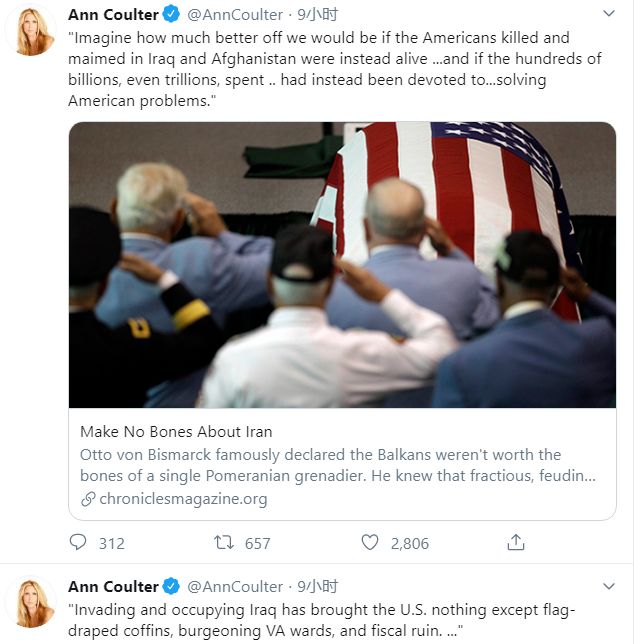Viewport: 641px width, 644px height.
Task: Expand the first tweet's chevron menu
Action: tap(609, 13)
